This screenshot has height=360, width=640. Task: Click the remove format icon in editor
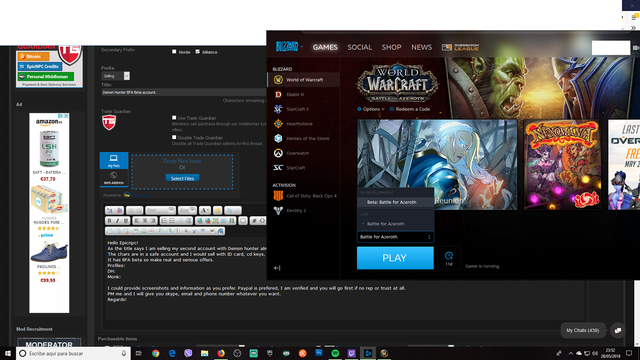click(x=119, y=211)
